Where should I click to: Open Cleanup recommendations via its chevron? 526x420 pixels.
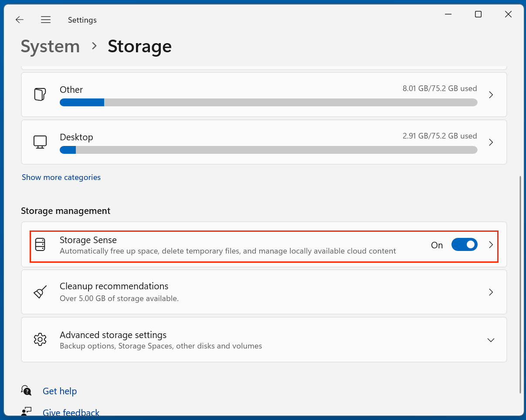[x=491, y=292]
